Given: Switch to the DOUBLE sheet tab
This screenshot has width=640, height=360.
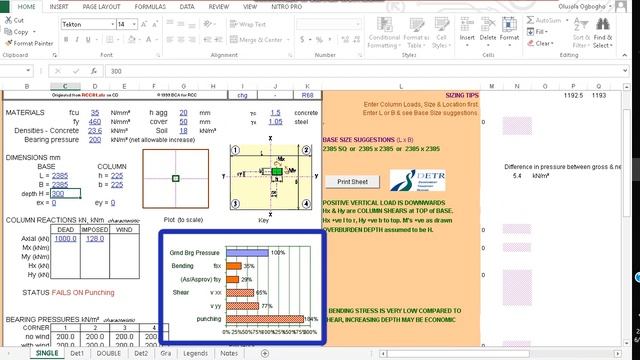Looking at the screenshot, I should (109, 353).
